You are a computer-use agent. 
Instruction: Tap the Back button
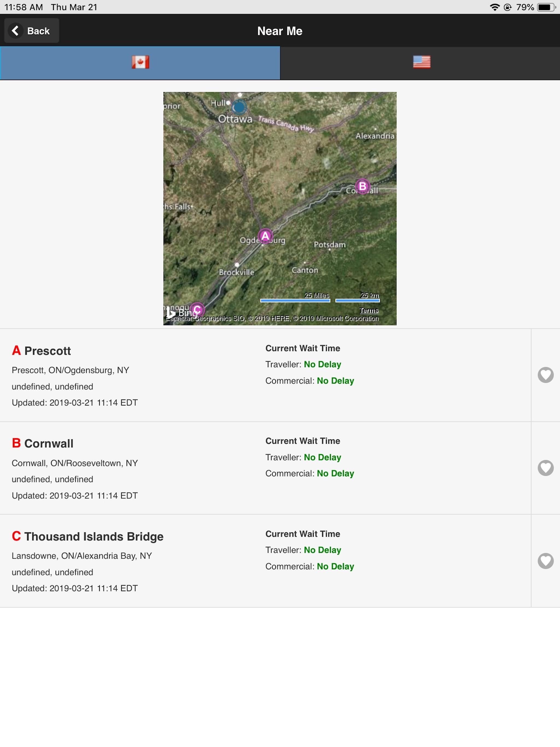click(x=31, y=31)
